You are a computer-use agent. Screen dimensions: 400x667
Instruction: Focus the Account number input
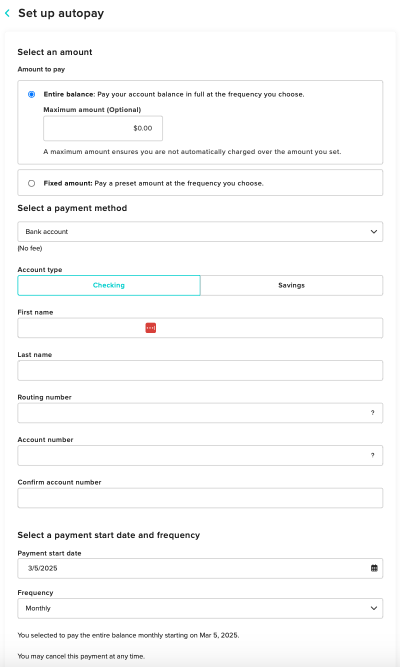pos(200,456)
